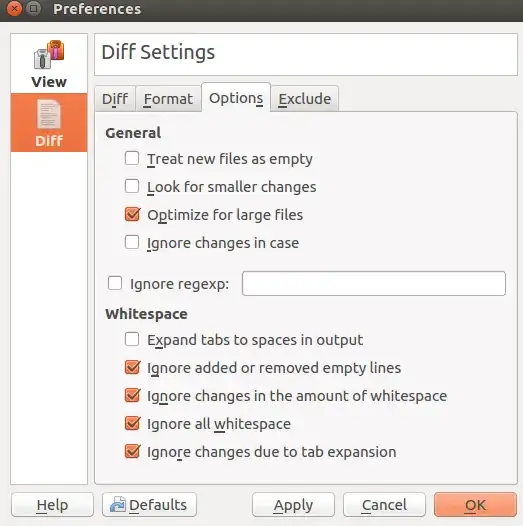Click the Defaults button icon
523x526 pixels.
click(117, 504)
